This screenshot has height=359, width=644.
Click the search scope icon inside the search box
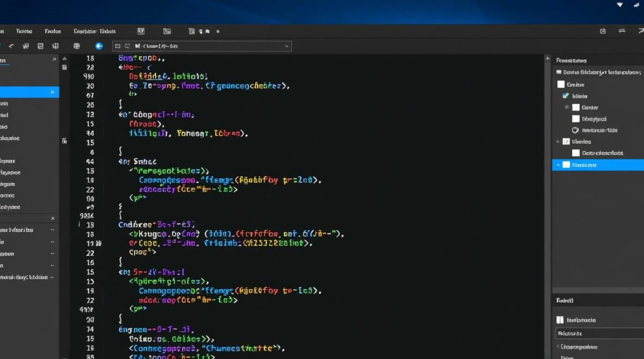pos(118,46)
